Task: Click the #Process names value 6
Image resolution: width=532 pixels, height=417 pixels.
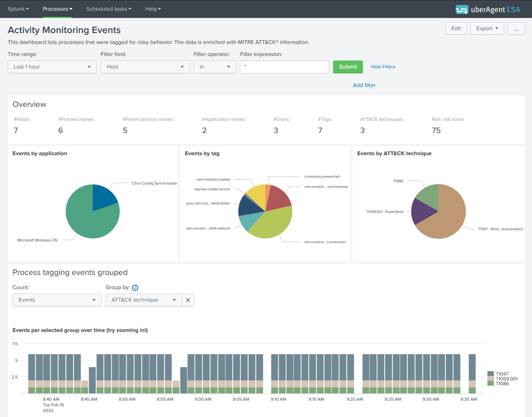Action: pyautogui.click(x=60, y=130)
